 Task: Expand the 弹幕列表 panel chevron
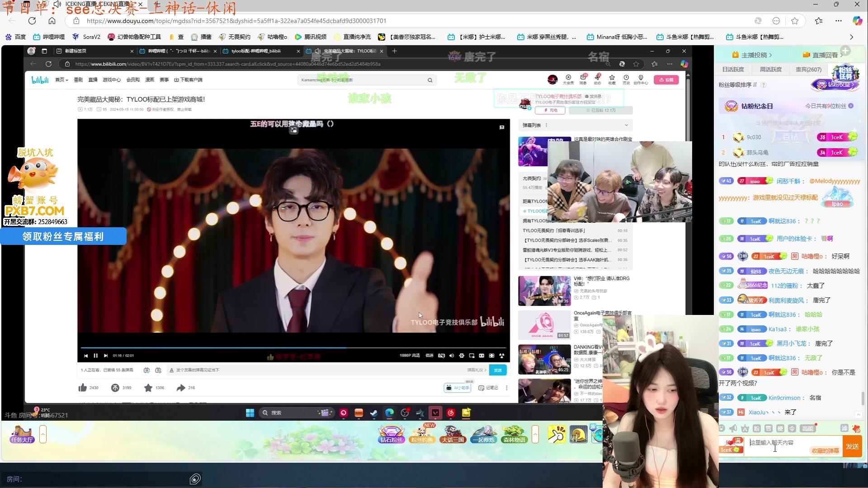tap(626, 125)
